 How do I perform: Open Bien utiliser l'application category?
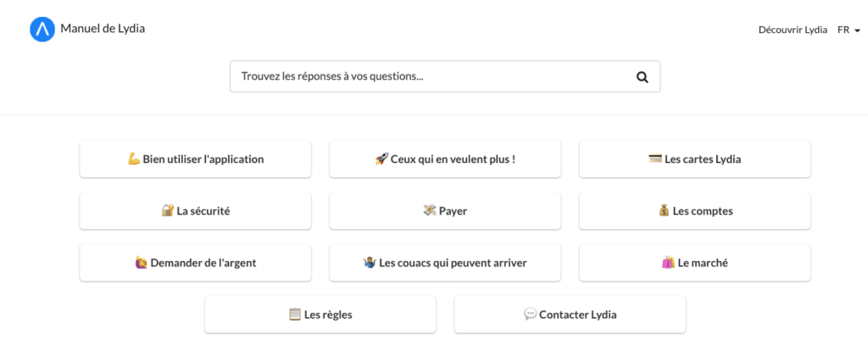click(195, 159)
